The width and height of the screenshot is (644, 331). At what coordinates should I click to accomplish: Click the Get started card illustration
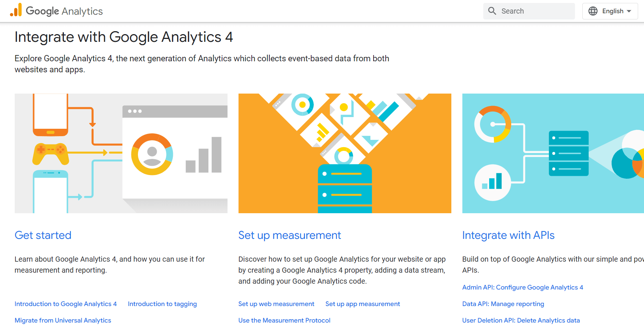pos(121,153)
